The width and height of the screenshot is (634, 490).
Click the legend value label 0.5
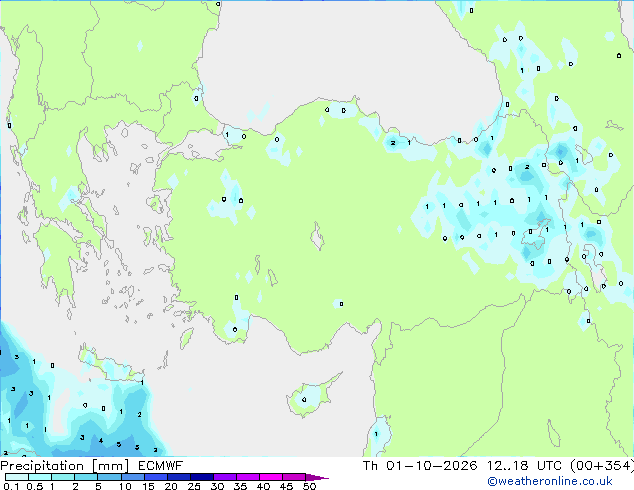coord(35,486)
